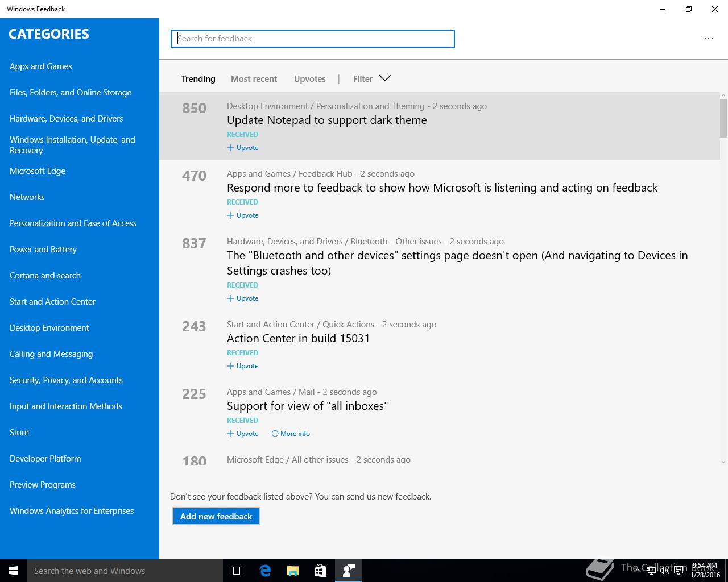This screenshot has width=728, height=582.
Task: Select the Developer Platform category
Action: coord(45,459)
